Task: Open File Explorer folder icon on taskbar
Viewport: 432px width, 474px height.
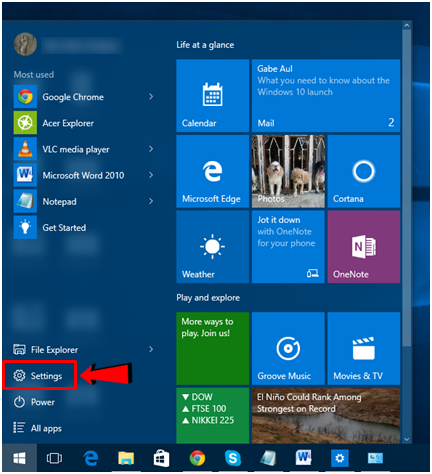Action: click(x=126, y=458)
